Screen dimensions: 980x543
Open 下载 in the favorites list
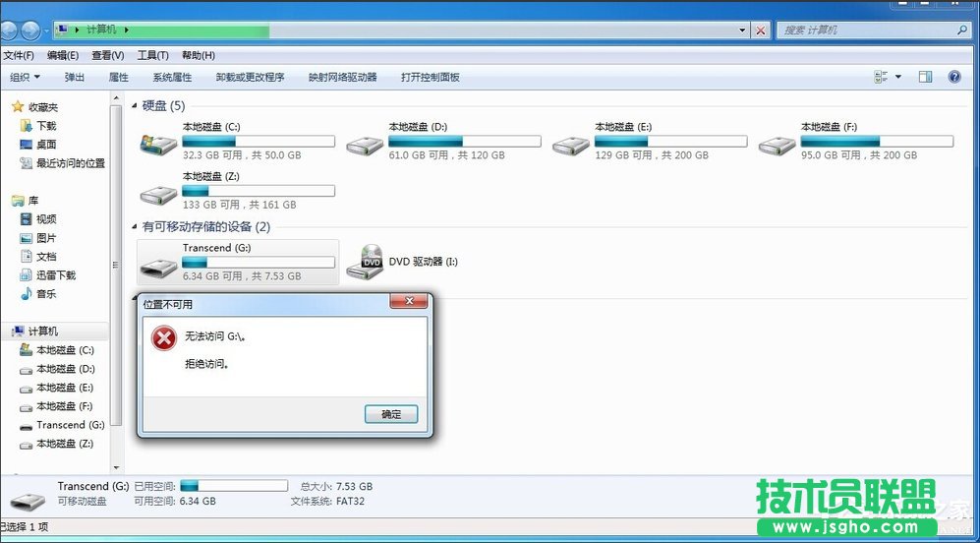(x=46, y=126)
